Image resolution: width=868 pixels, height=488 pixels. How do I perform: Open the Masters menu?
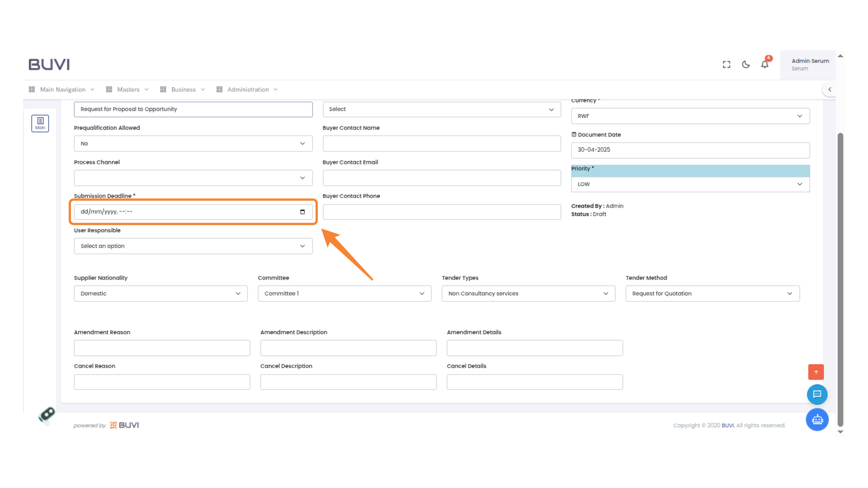click(128, 89)
